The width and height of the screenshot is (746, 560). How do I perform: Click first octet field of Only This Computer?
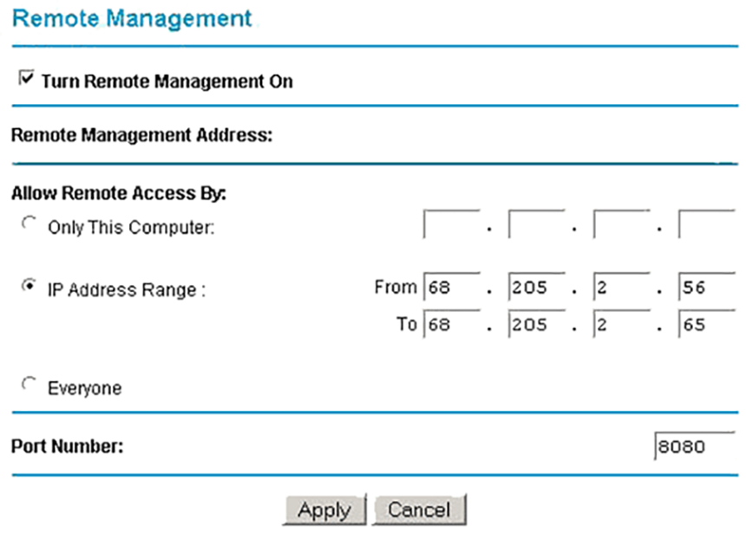pos(451,225)
